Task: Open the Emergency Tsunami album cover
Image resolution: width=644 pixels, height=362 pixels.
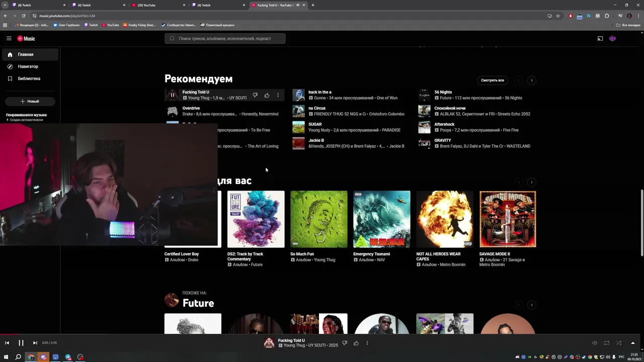Action: (382, 219)
